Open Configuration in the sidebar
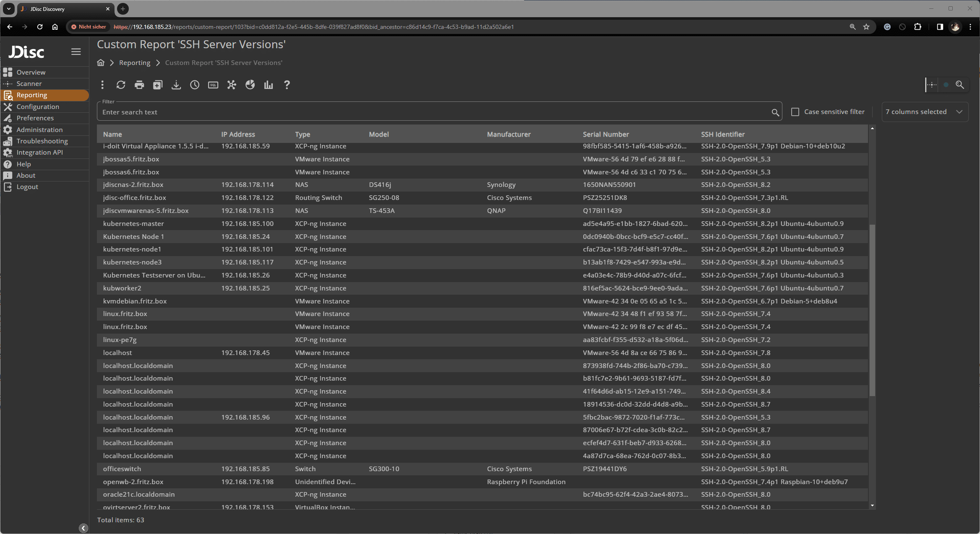Screen dimensions: 980x534 38,107
